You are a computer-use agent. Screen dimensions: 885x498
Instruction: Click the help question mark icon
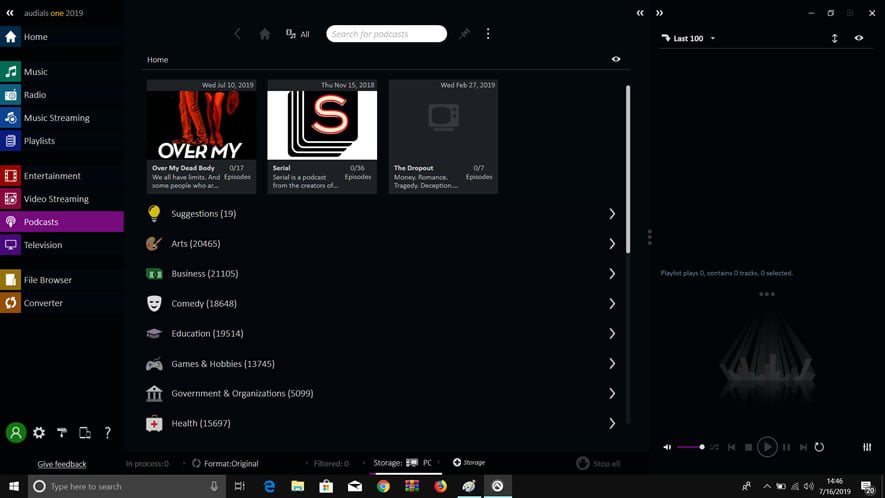click(x=107, y=433)
